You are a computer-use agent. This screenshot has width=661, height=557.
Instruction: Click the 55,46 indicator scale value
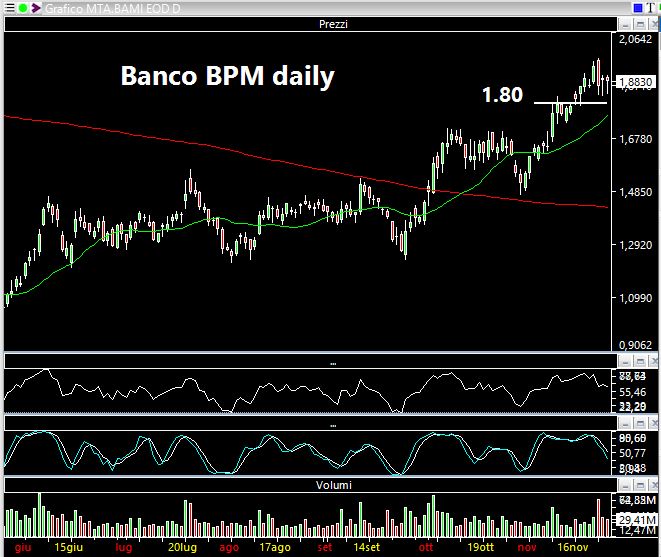tap(632, 392)
